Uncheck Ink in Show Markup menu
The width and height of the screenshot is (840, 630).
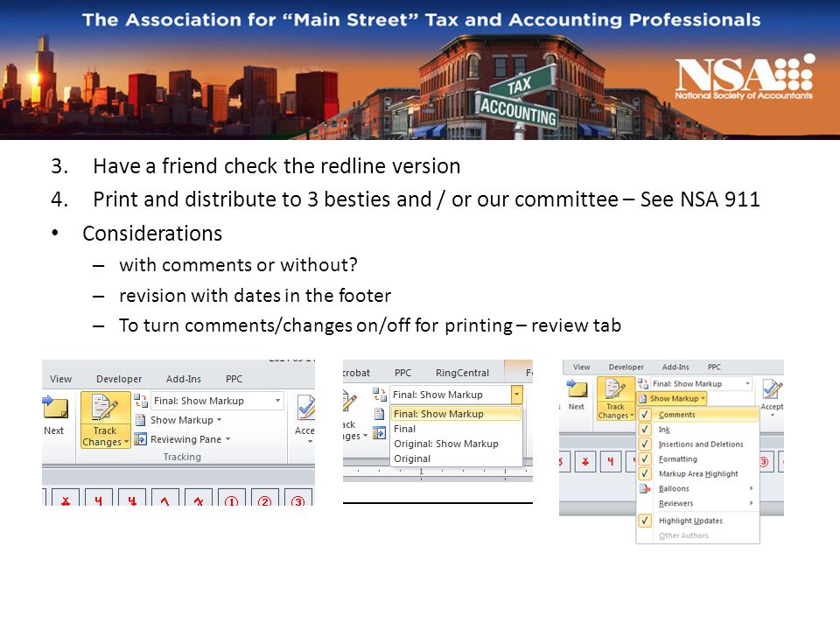coord(645,430)
